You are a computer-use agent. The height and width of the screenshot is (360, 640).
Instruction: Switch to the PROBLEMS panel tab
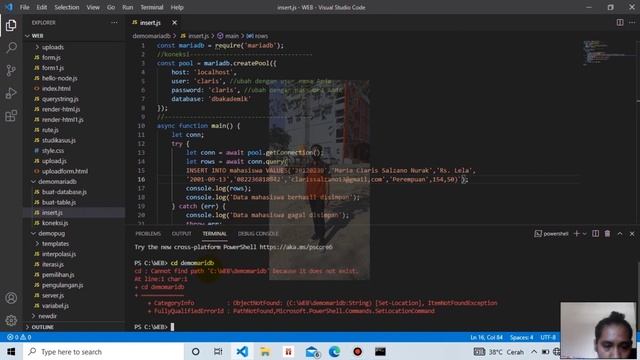(148, 233)
